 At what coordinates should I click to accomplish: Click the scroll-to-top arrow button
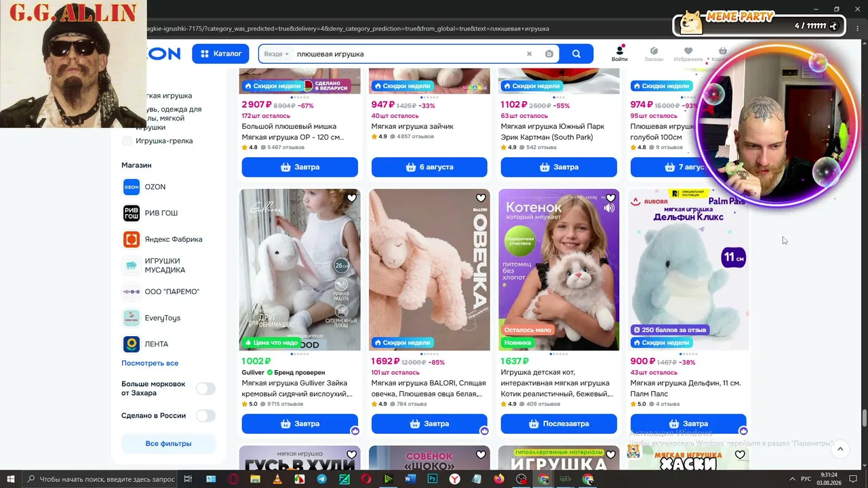pos(840,449)
